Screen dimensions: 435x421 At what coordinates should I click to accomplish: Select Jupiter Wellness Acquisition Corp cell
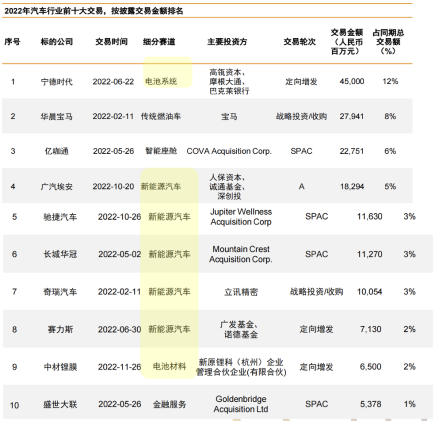click(x=241, y=217)
